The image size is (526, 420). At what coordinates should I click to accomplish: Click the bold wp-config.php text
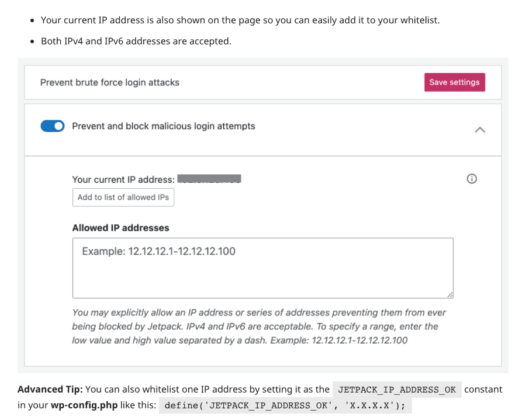coord(84,405)
